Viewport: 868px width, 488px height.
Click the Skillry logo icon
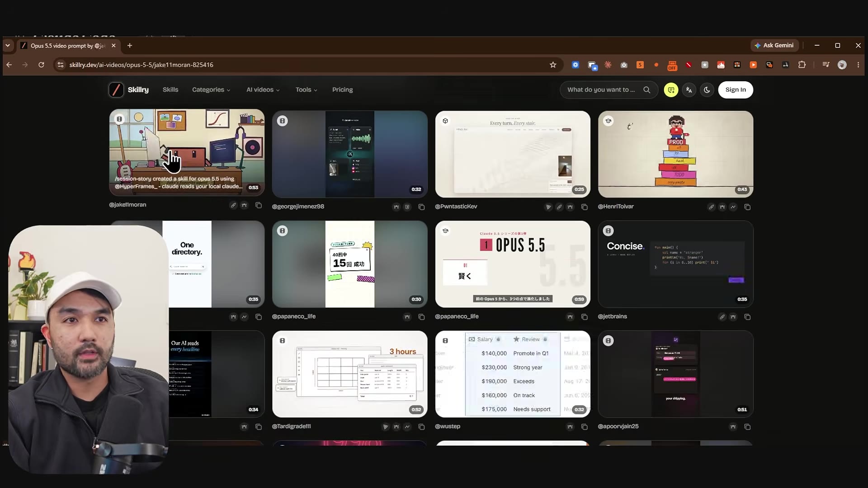tap(116, 89)
